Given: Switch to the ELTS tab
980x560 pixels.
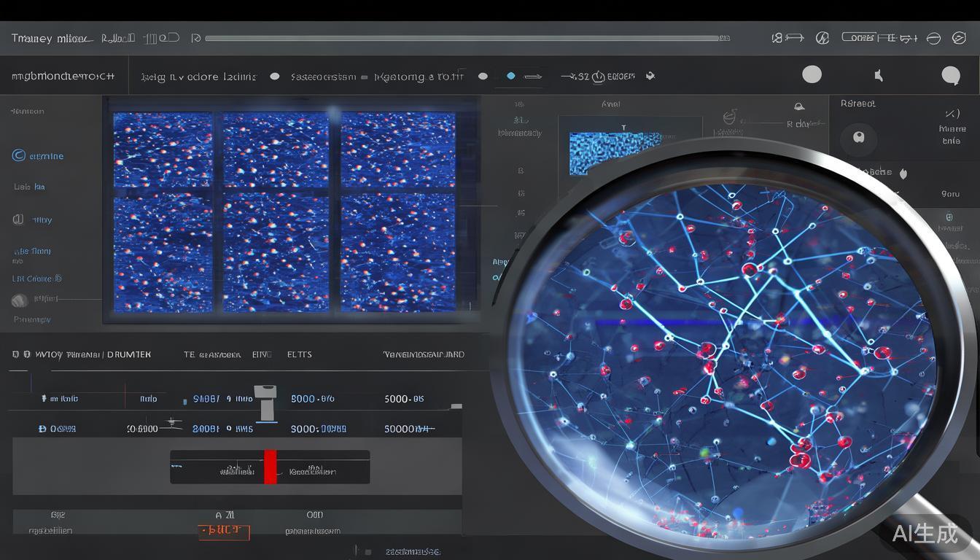Looking at the screenshot, I should pyautogui.click(x=299, y=354).
